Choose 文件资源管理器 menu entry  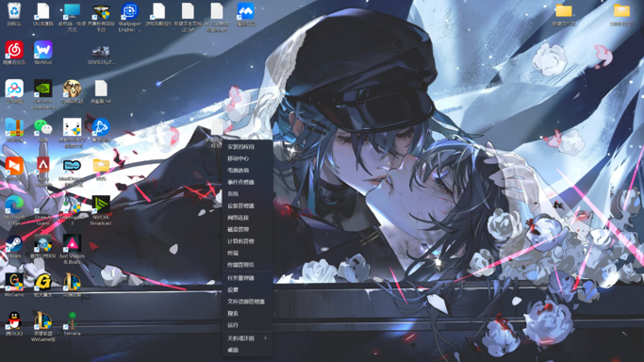(246, 302)
